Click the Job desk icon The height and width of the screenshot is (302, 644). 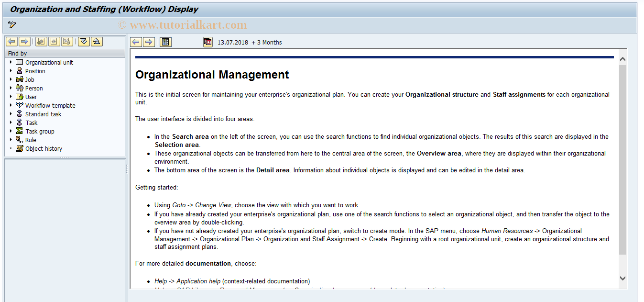point(19,79)
